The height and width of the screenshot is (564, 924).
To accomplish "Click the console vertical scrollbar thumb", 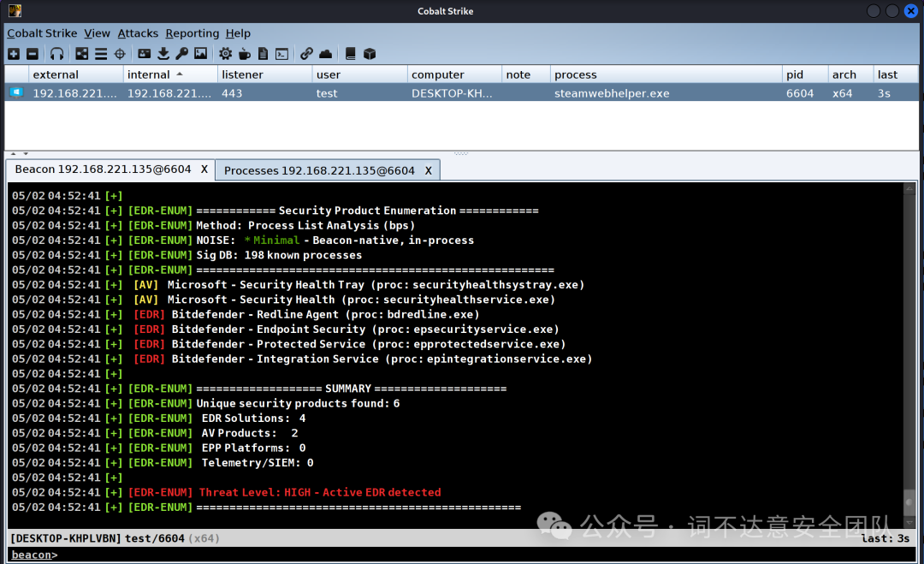I will (x=909, y=502).
